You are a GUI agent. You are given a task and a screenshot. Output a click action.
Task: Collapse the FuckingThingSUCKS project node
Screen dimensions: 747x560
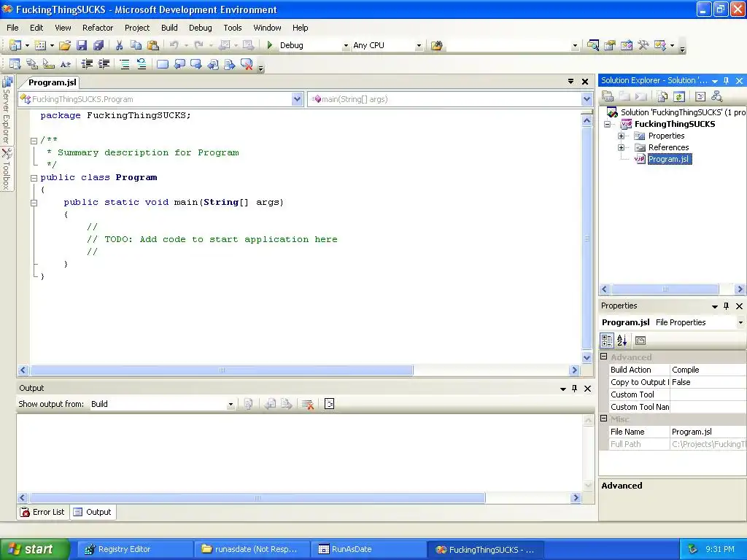click(607, 124)
